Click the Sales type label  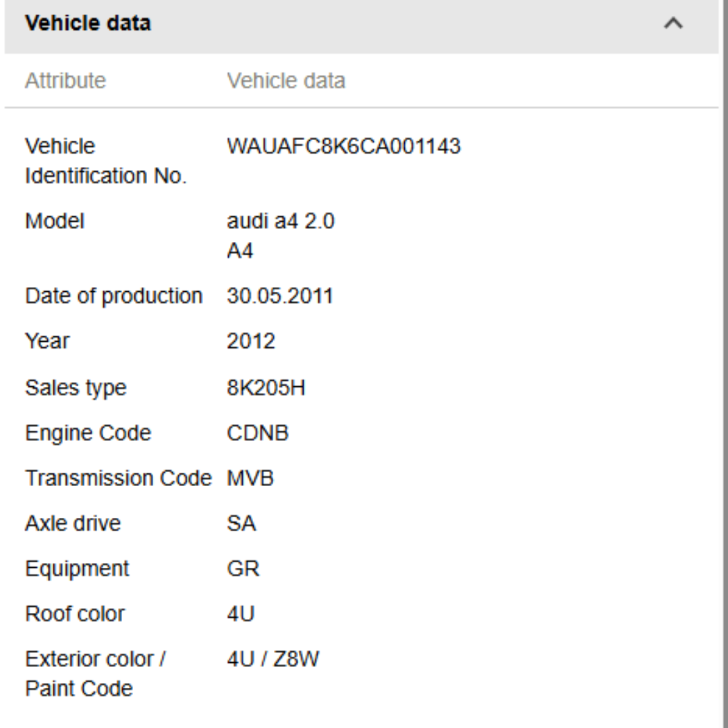tap(76, 388)
